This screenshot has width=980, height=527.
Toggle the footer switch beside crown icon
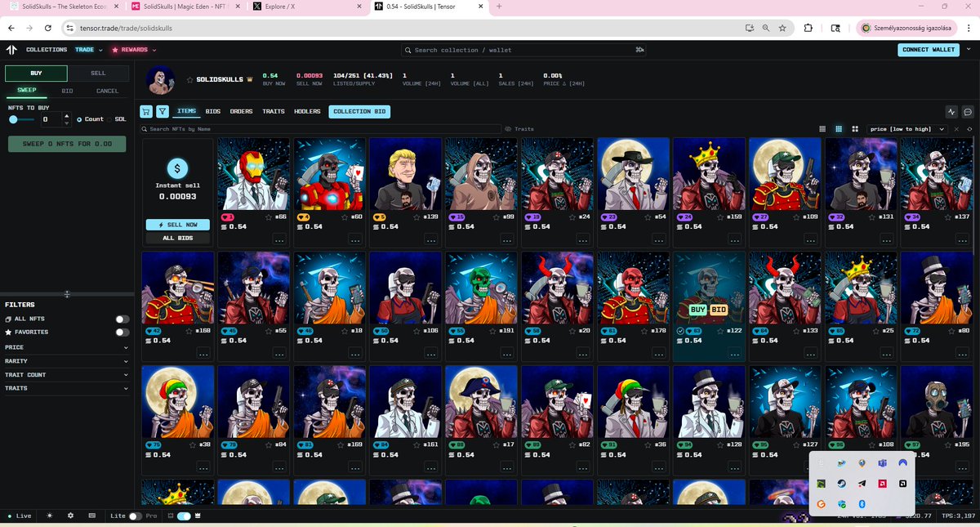tap(184, 516)
